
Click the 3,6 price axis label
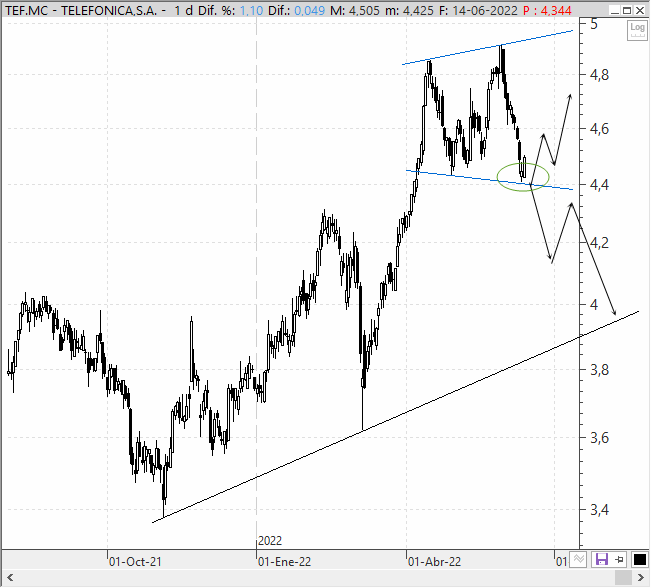pyautogui.click(x=600, y=437)
